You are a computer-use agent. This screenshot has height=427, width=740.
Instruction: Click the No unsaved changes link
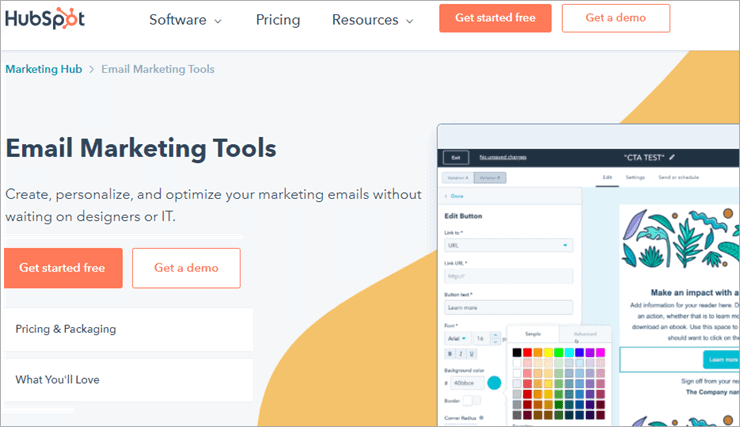[x=503, y=157]
